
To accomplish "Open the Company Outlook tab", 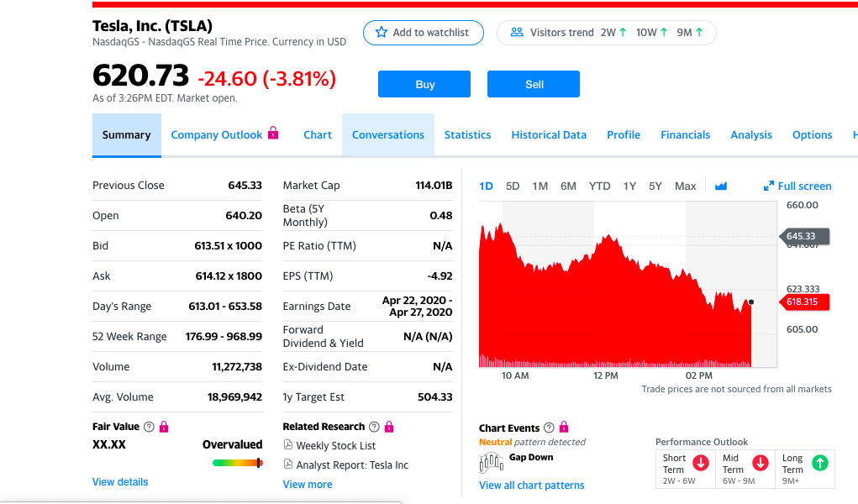I will point(217,135).
